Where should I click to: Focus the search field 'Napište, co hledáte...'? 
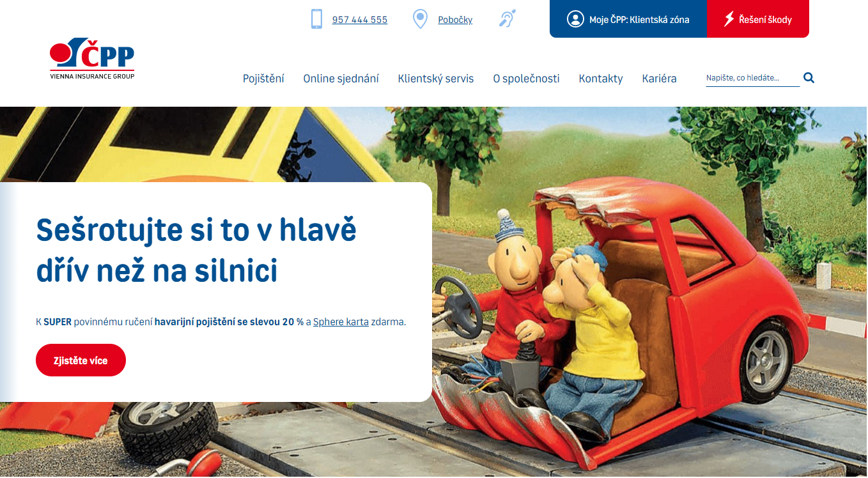tap(752, 78)
